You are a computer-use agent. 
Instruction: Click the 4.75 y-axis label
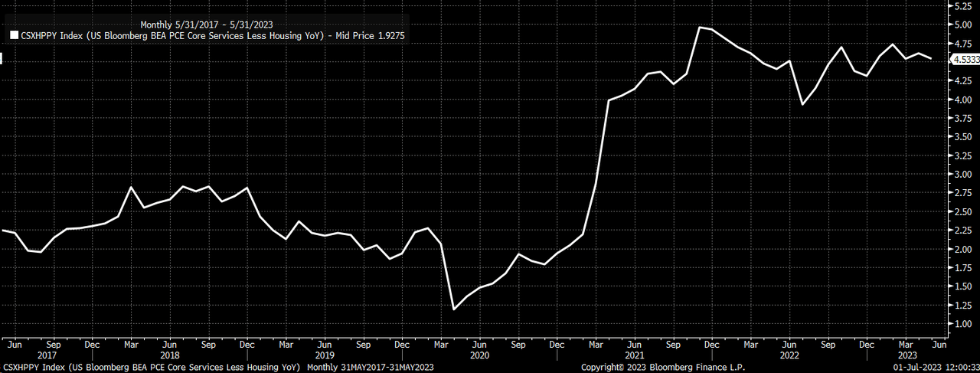[962, 43]
